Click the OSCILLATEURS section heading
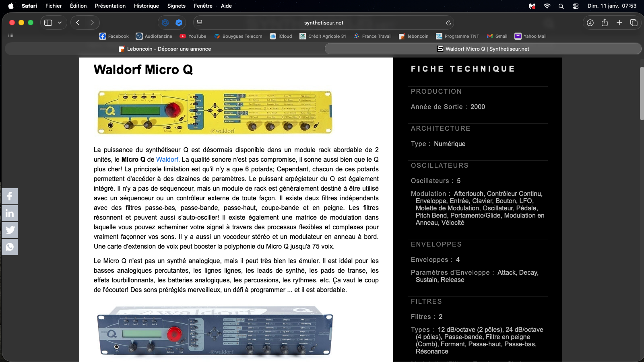The image size is (644, 362). 440,165
